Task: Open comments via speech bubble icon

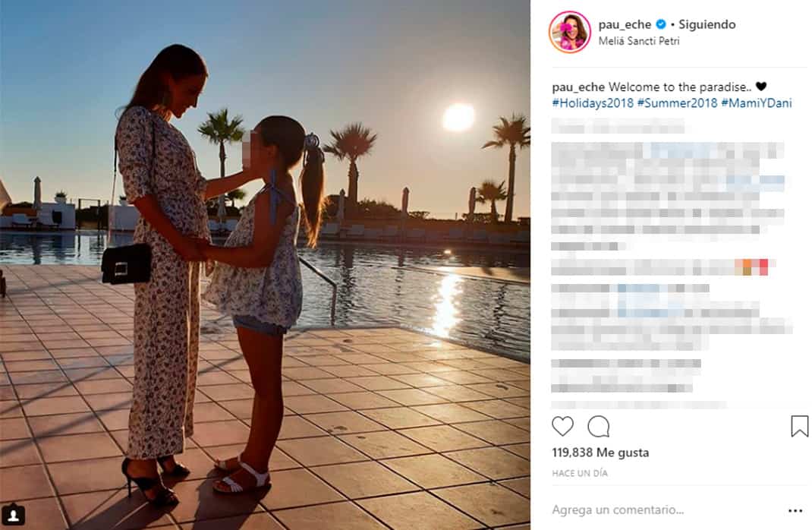Action: click(x=598, y=427)
